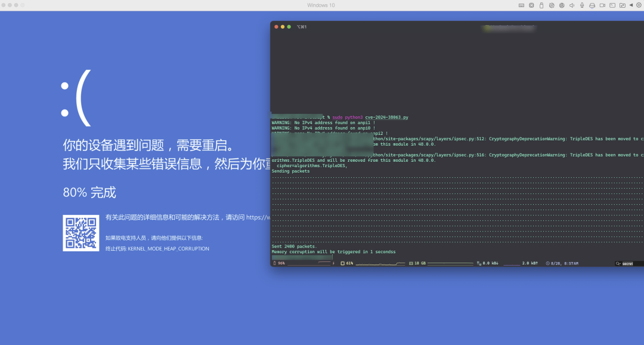Click the magnifier icon in terminal search

pos(618,264)
